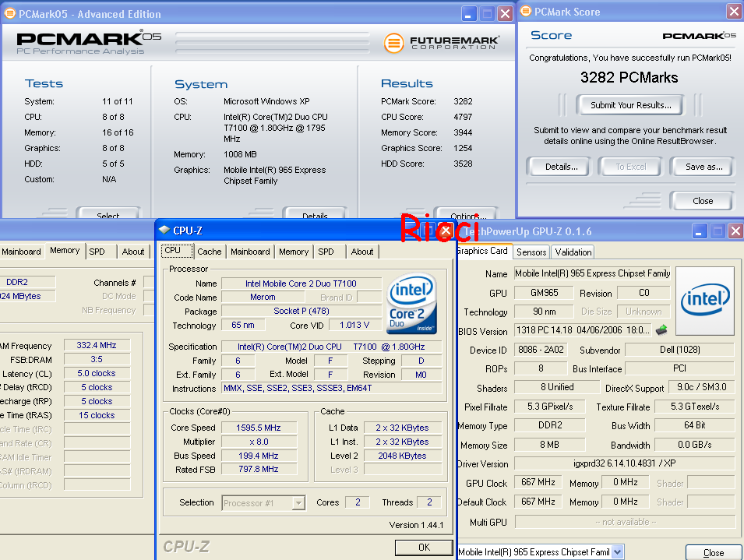Open the Validation tab in GPU-Z
Image resolution: width=744 pixels, height=560 pixels.
click(x=573, y=252)
